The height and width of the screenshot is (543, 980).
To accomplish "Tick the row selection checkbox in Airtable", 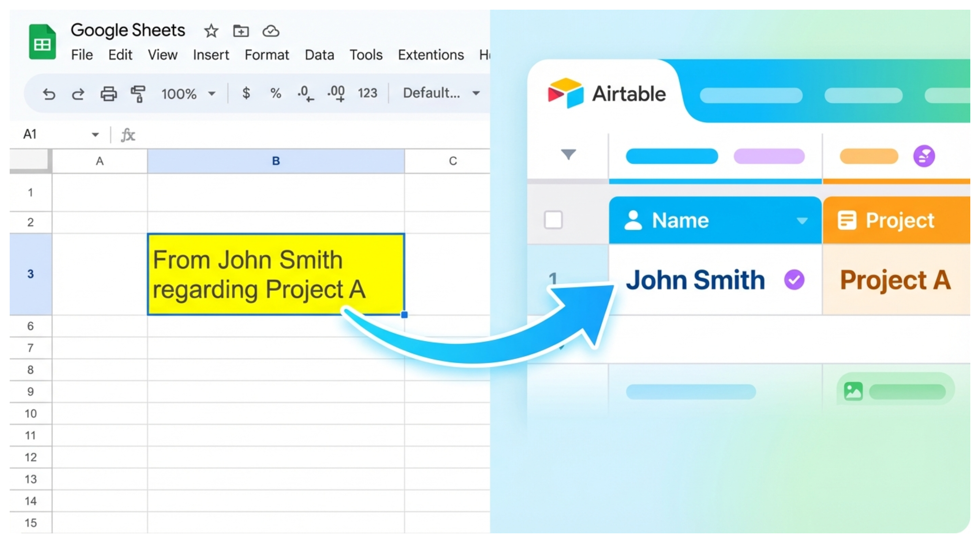I will point(553,220).
